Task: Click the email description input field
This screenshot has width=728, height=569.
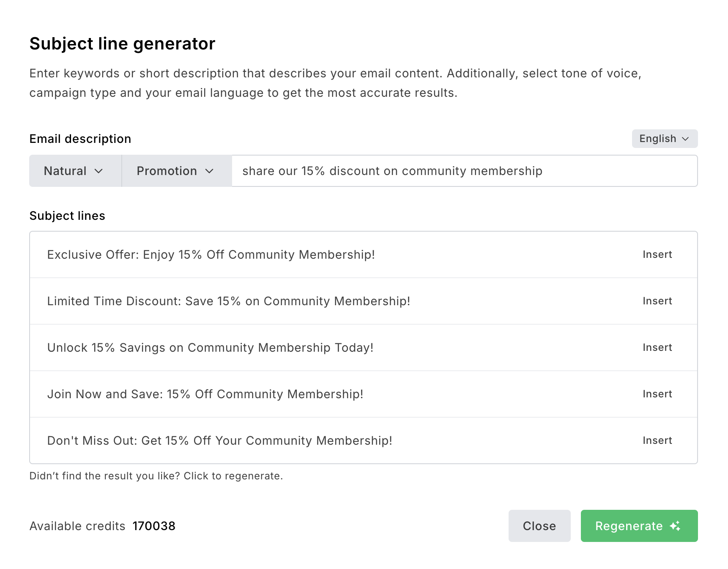Action: [x=464, y=171]
